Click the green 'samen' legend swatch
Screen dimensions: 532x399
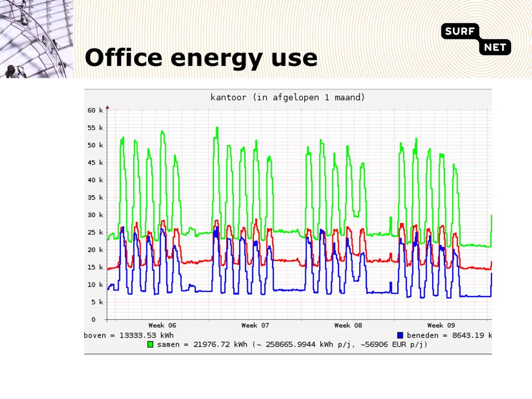coord(150,344)
